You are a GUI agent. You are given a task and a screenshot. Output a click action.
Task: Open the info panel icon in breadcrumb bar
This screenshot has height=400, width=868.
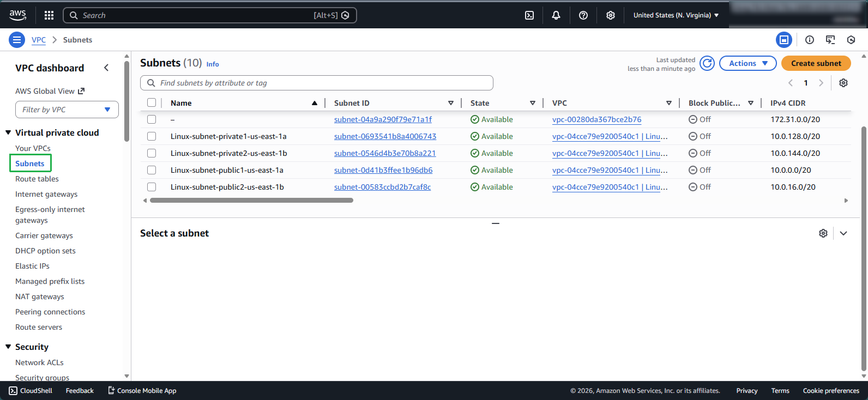[x=810, y=40]
